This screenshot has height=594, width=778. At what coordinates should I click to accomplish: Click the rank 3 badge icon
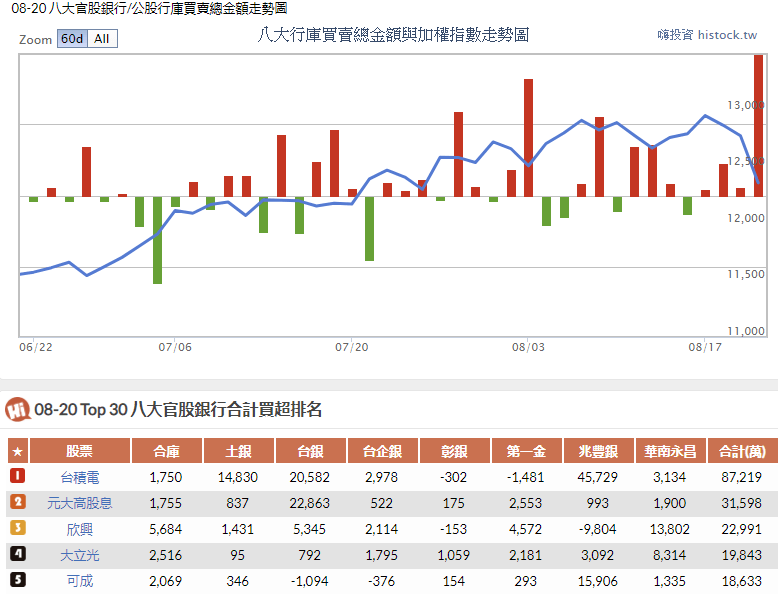tap(18, 528)
